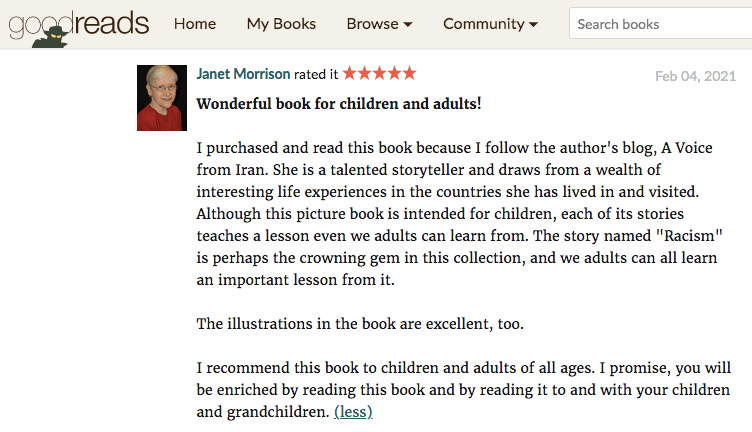Go to the Home page
This screenshot has height=432, width=752.
(x=194, y=24)
